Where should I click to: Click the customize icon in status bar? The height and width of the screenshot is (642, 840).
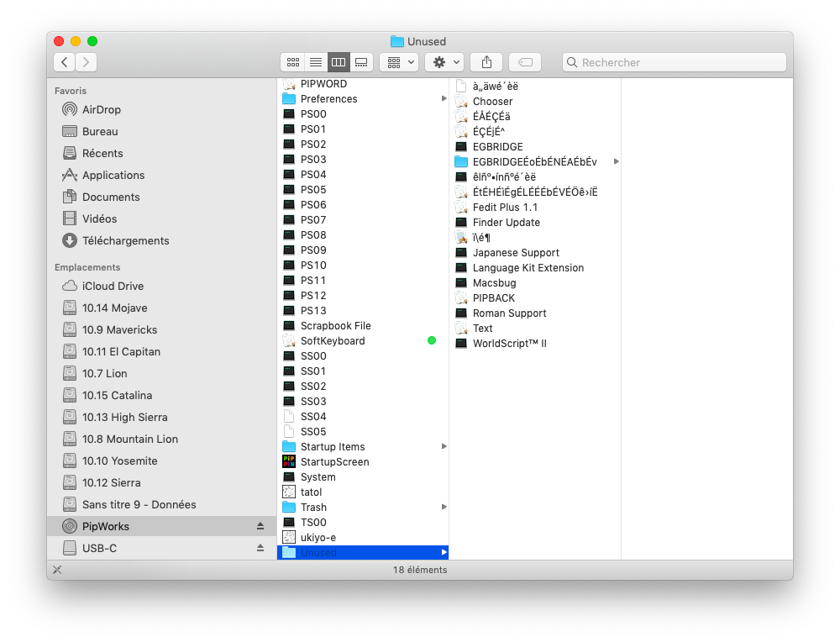click(57, 570)
